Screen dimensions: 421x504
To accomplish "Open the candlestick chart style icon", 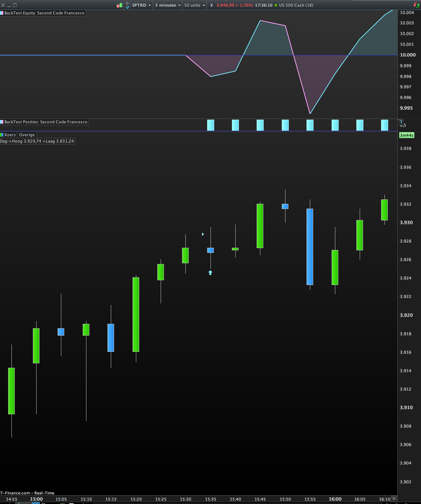I will coord(119,5).
